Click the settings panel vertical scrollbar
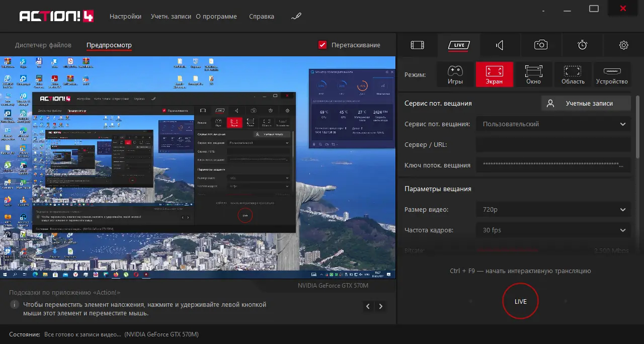This screenshot has height=344, width=644. tap(637, 127)
